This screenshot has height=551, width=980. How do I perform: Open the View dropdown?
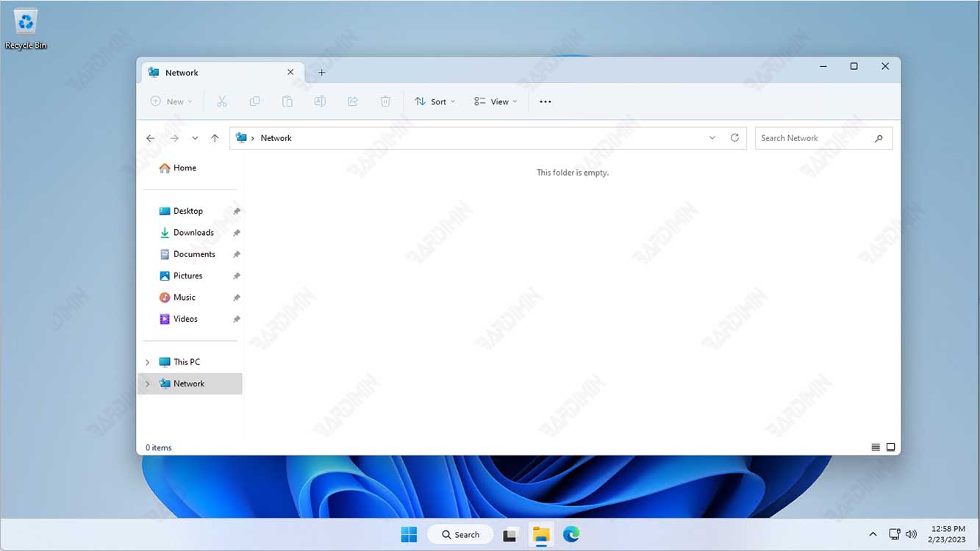tap(496, 101)
